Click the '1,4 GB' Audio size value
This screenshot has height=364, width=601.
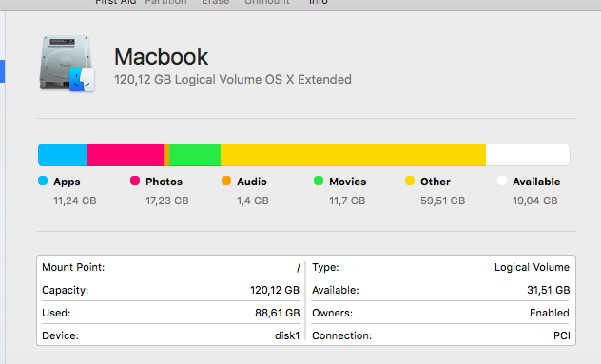tap(253, 201)
